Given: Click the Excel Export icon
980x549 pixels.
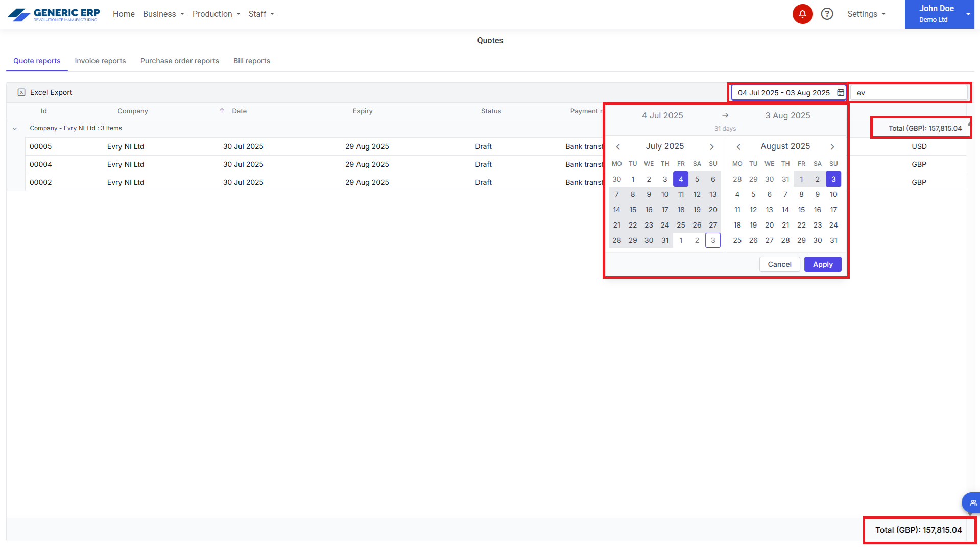Looking at the screenshot, I should point(21,92).
